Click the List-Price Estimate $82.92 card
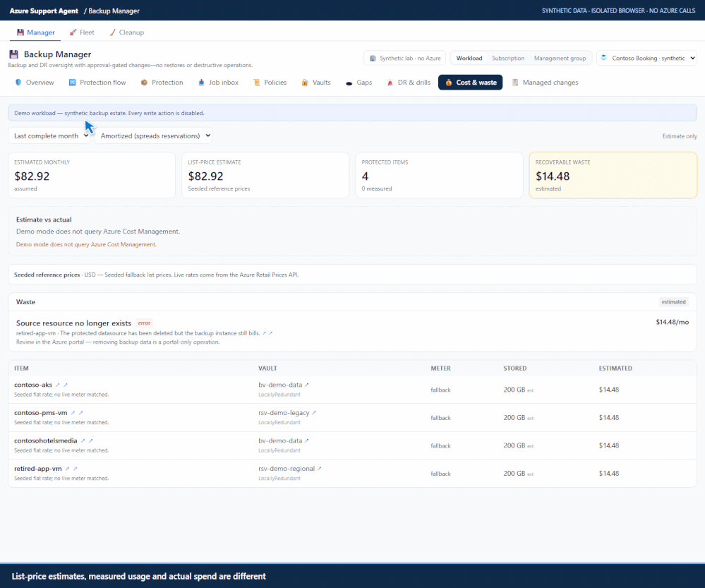 coord(265,175)
